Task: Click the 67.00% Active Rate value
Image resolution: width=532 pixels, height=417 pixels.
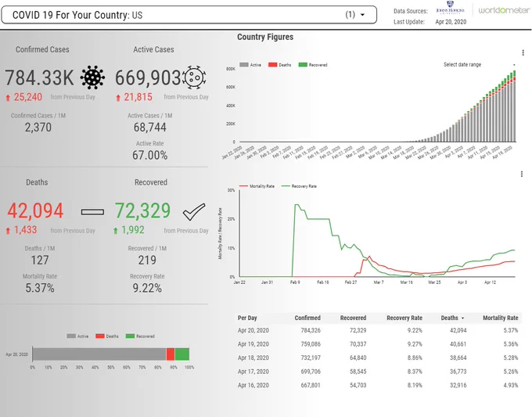Action: click(x=149, y=156)
